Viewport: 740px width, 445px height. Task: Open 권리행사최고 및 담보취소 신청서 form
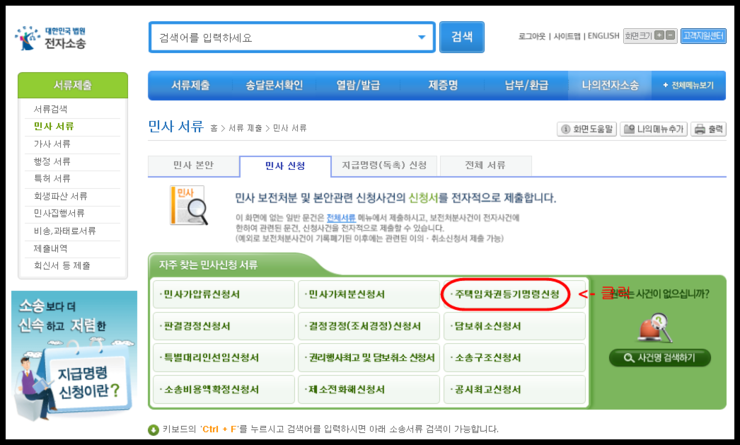point(369,358)
